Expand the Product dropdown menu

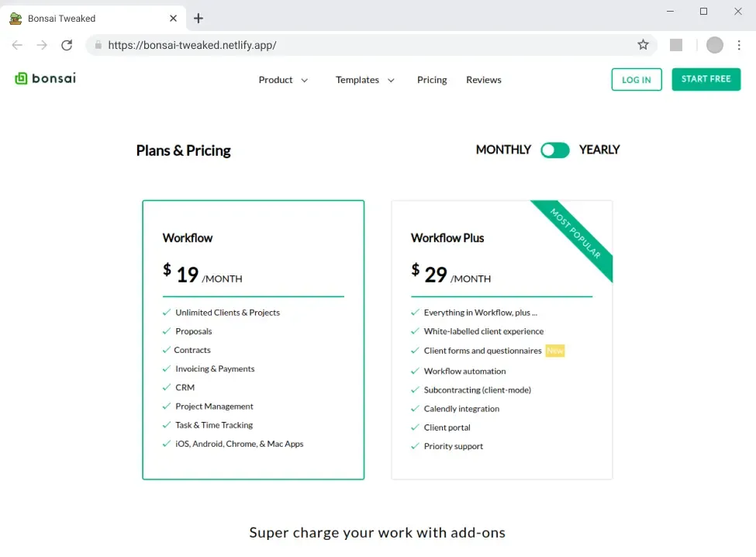[x=283, y=80]
